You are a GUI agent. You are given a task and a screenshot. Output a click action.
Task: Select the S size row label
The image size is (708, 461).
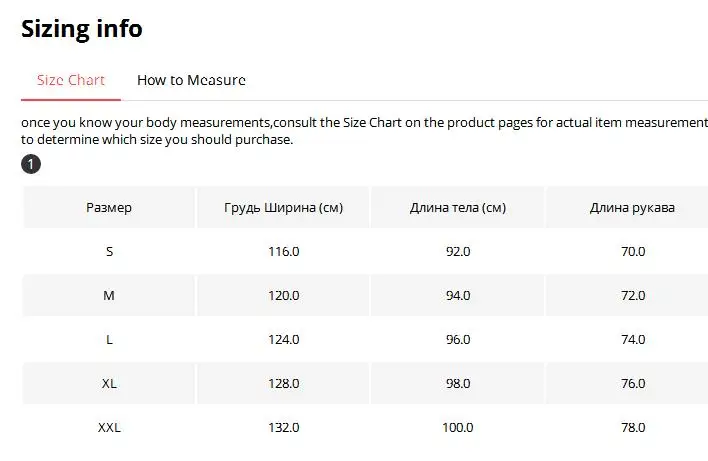tap(109, 252)
